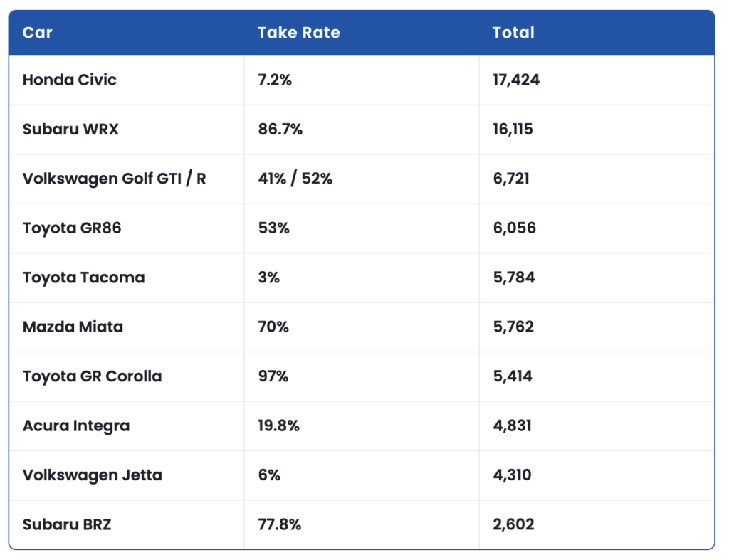This screenshot has width=729, height=560.
Task: Click the 86.7% take rate value
Action: (280, 130)
